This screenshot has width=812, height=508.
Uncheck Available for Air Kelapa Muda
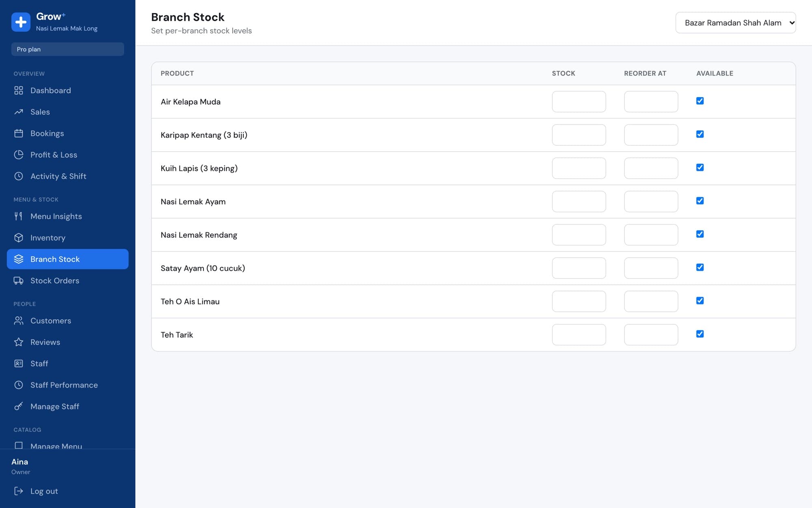click(700, 101)
